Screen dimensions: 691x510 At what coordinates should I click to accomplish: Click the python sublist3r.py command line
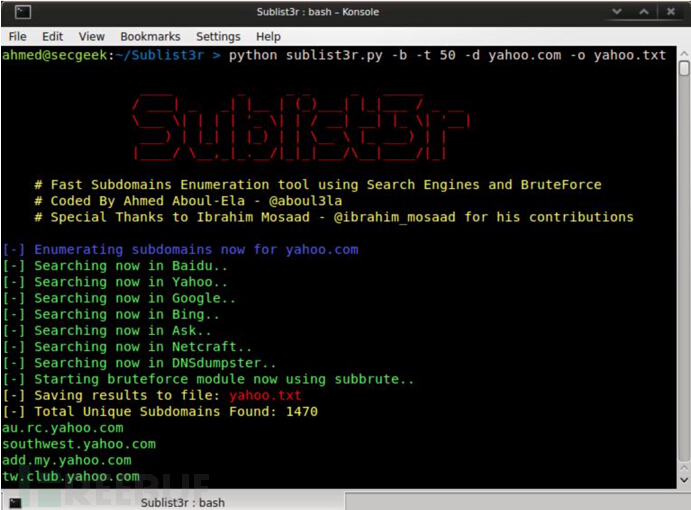[x=447, y=55]
